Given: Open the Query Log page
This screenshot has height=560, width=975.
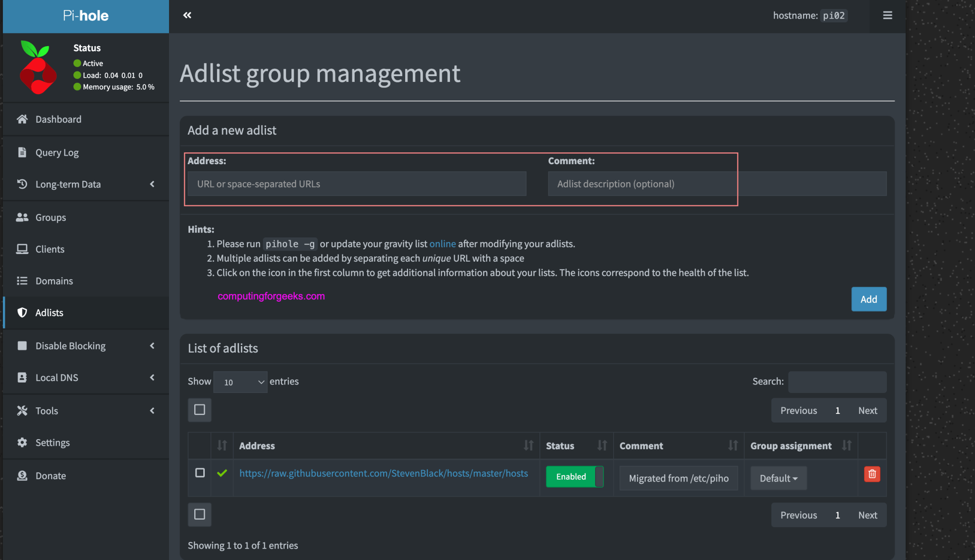Looking at the screenshot, I should click(x=57, y=152).
